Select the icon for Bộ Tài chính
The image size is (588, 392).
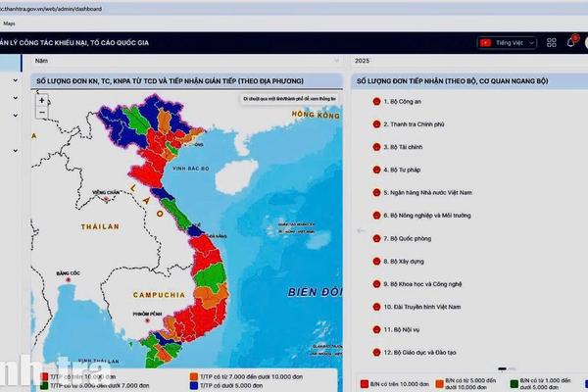(376, 147)
